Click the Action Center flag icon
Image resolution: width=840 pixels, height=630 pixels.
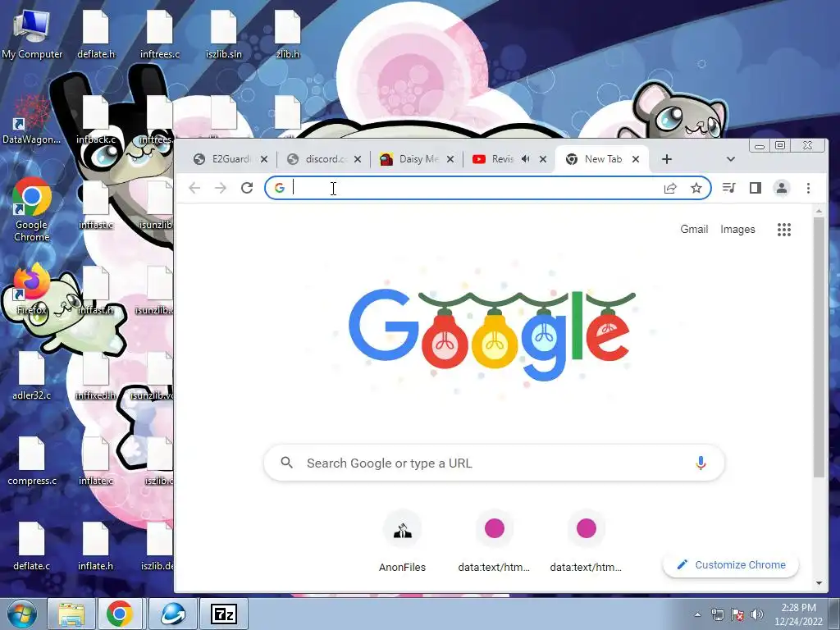tap(737, 614)
